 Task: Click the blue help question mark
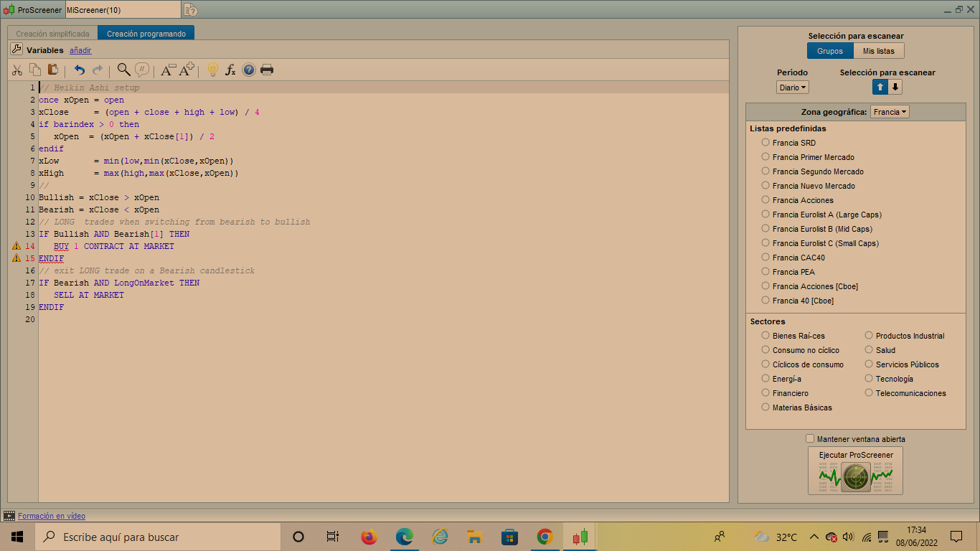[249, 70]
